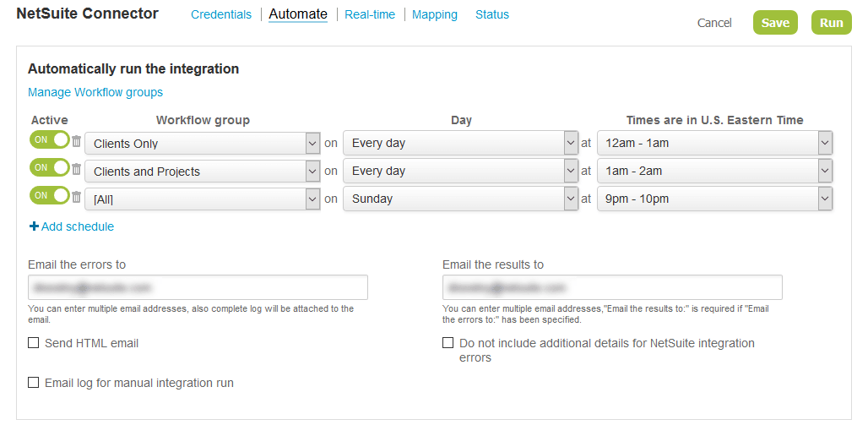Screen dimensions: 868x436
Task: Click the Day column header
Action: click(x=461, y=120)
